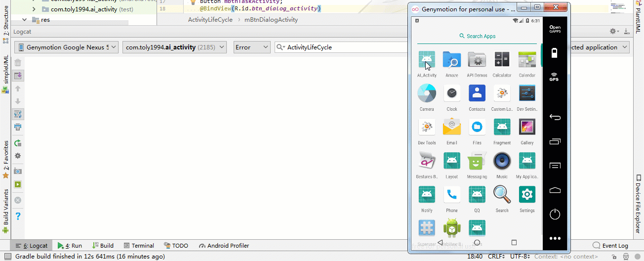Click Genymotion sidebar back button

(x=555, y=118)
